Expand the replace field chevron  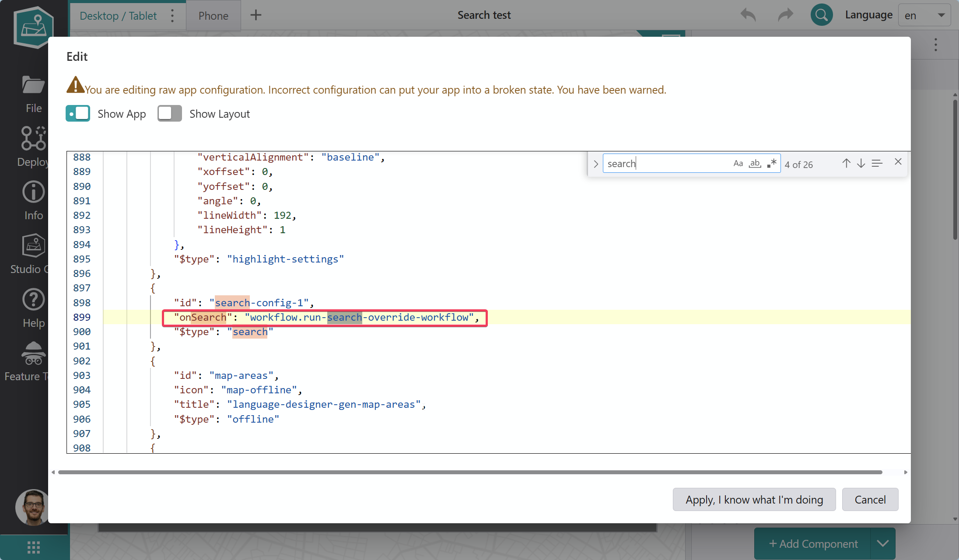595,164
